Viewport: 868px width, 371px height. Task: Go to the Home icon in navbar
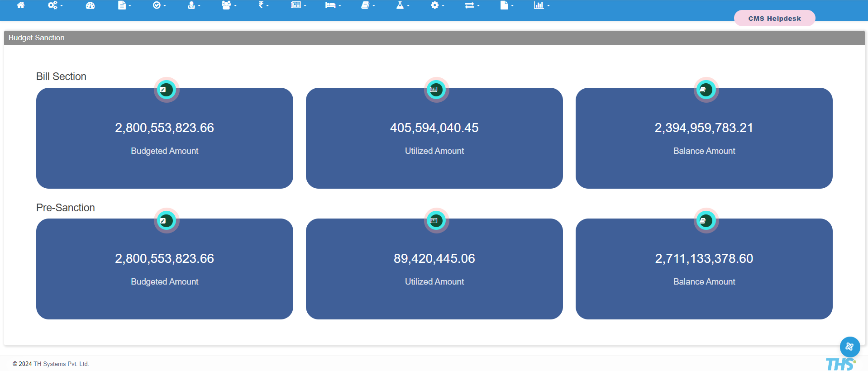[x=21, y=5]
